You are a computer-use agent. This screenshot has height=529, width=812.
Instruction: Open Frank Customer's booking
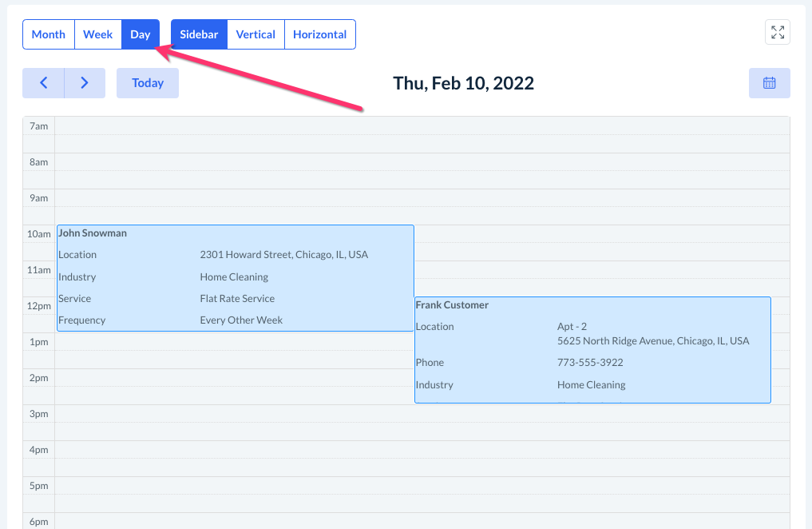452,305
